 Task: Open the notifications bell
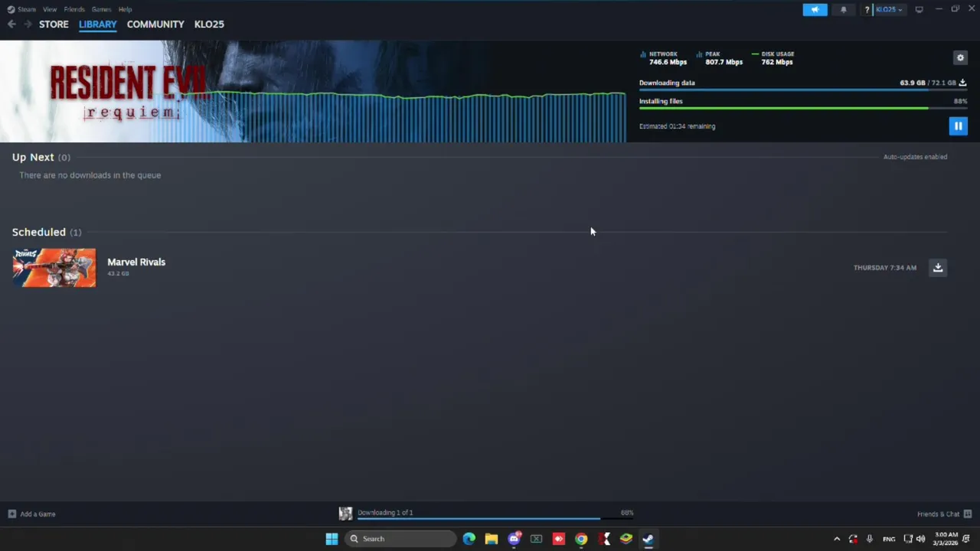844,9
